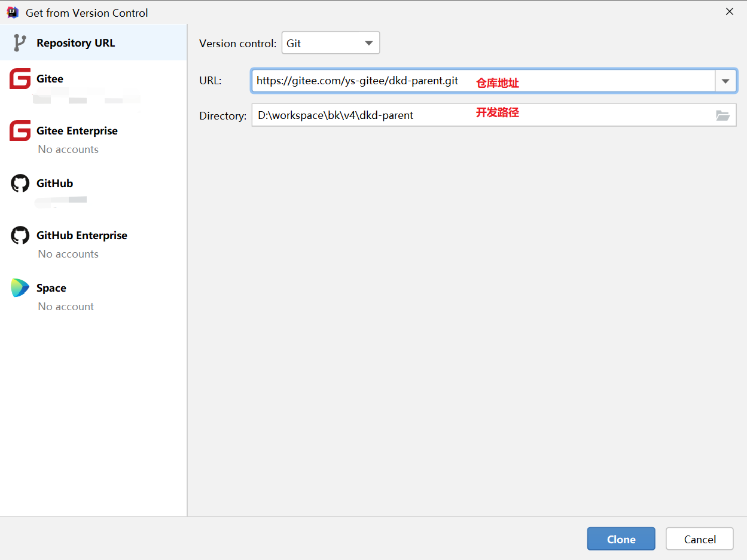Viewport: 747px width, 560px height.
Task: Click the Repository URL branch icon
Action: tap(20, 43)
